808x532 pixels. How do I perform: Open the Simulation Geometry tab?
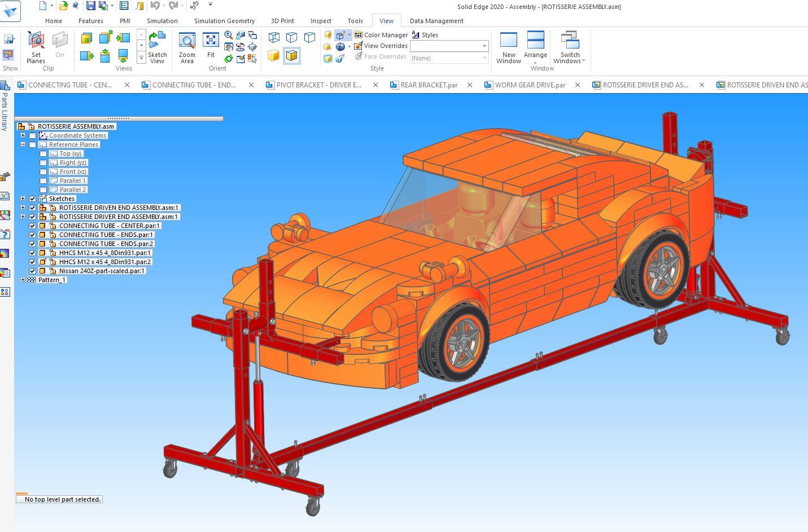tap(224, 21)
